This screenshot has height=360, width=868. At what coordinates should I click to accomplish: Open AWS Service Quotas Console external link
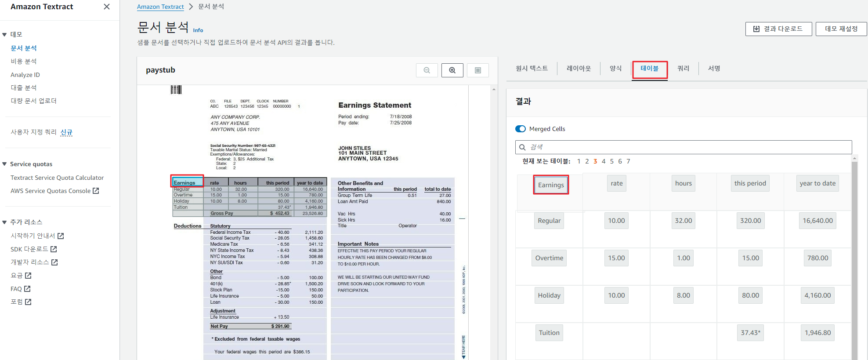(x=55, y=191)
